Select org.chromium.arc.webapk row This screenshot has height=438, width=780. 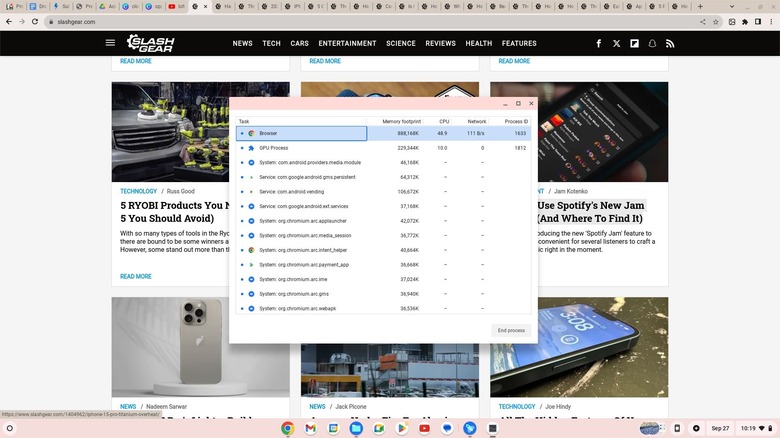384,309
